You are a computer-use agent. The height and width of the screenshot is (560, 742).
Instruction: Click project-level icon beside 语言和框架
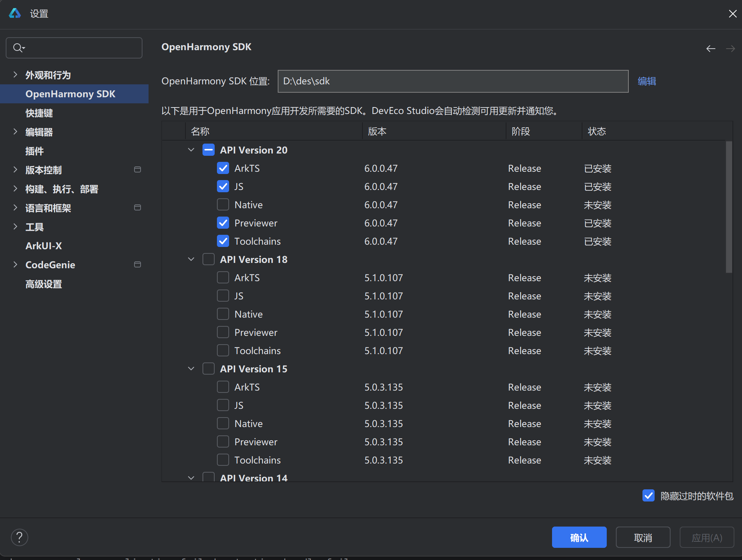[x=138, y=207]
